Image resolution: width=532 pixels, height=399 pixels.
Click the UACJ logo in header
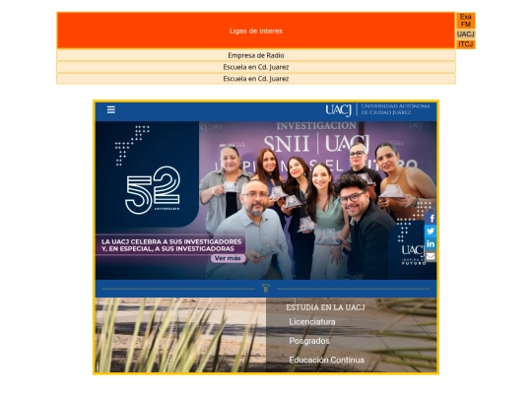(x=338, y=110)
